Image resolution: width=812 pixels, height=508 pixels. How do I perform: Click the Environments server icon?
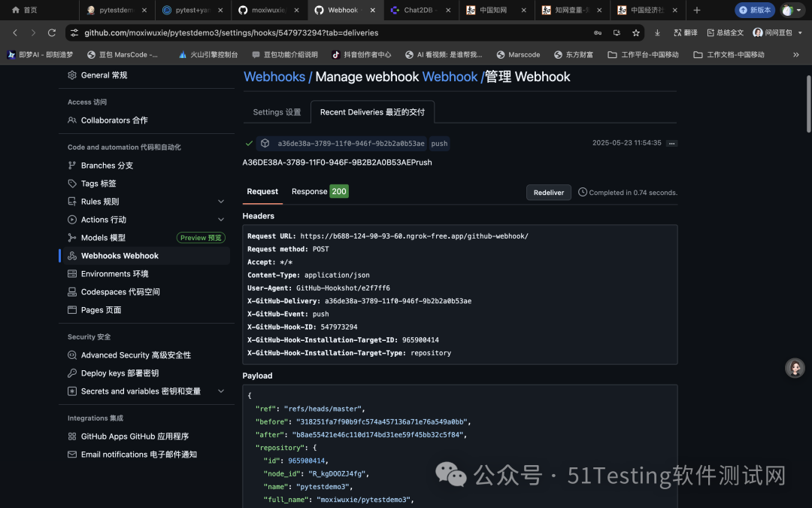[x=72, y=274]
